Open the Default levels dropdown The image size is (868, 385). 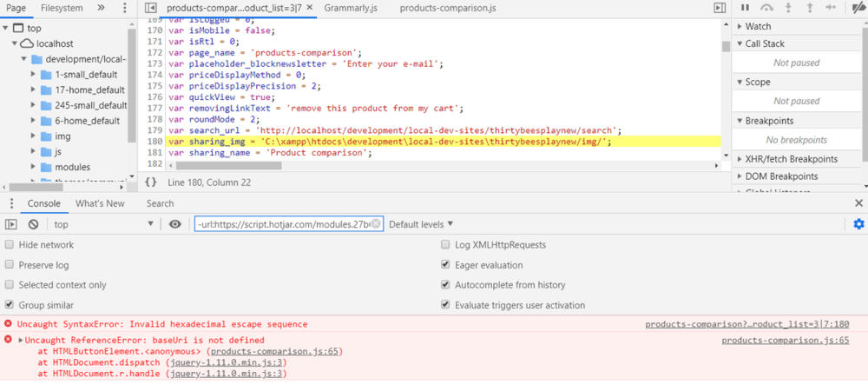point(421,224)
